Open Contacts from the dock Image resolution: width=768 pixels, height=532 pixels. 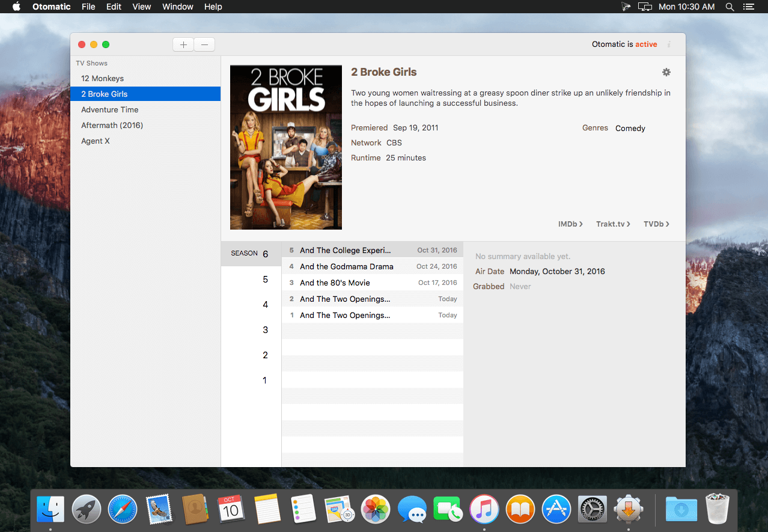[195, 510]
